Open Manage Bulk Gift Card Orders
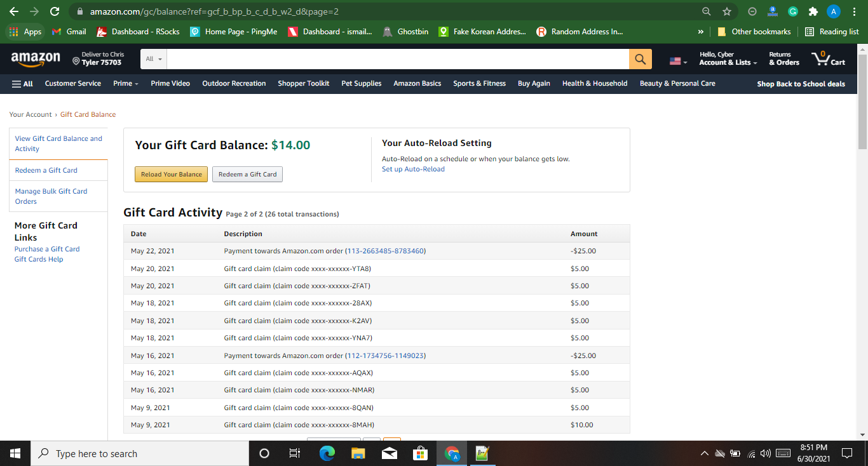Viewport: 868px width, 466px height. tap(51, 196)
